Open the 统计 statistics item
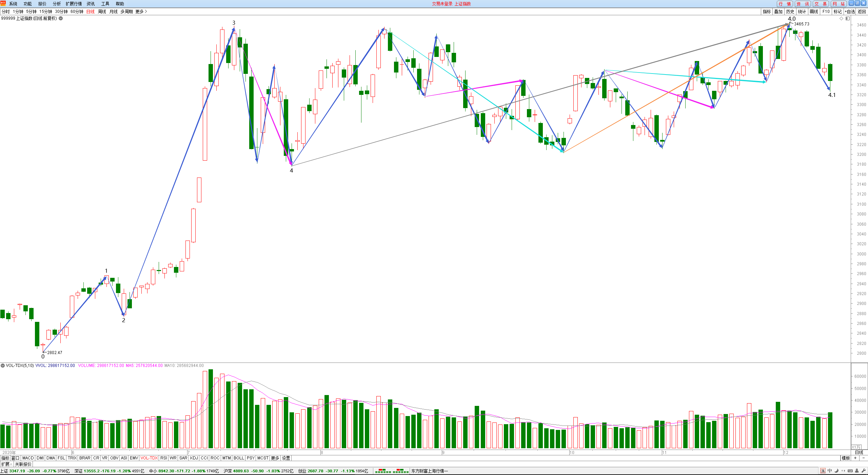 tap(802, 12)
